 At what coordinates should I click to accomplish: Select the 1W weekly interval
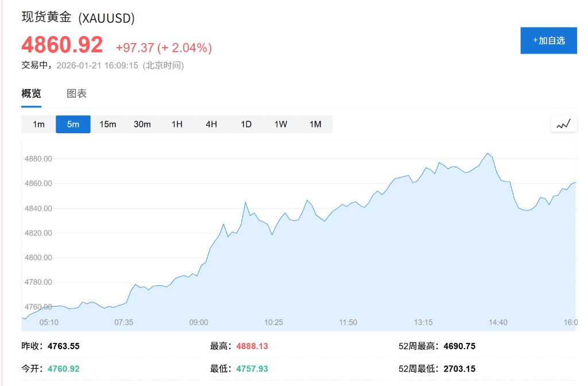(x=280, y=124)
